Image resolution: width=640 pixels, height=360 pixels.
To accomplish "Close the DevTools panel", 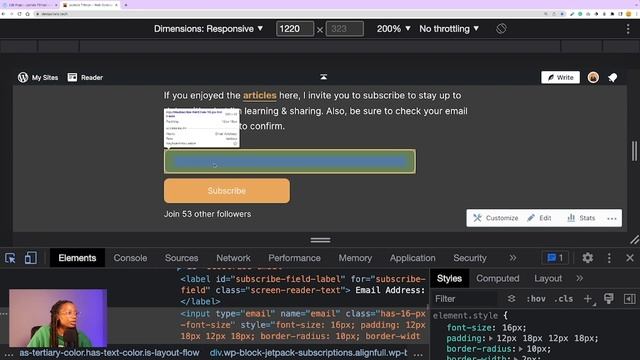I will [x=630, y=258].
